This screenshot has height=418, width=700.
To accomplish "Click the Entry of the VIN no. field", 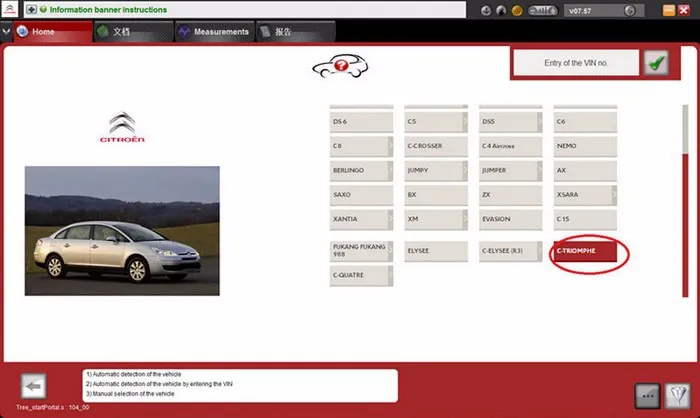I will (576, 63).
